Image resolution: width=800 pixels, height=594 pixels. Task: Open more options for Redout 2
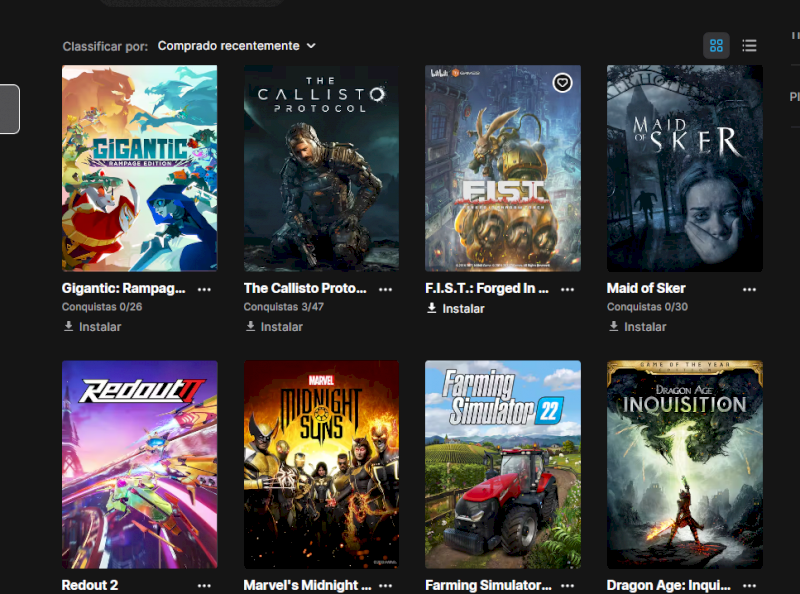coord(204,585)
